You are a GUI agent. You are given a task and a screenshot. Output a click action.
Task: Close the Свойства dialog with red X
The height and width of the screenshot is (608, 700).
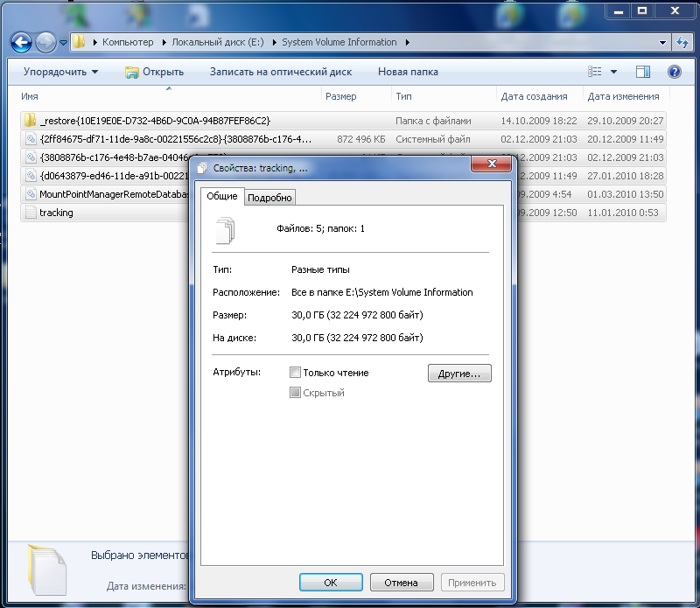point(491,164)
